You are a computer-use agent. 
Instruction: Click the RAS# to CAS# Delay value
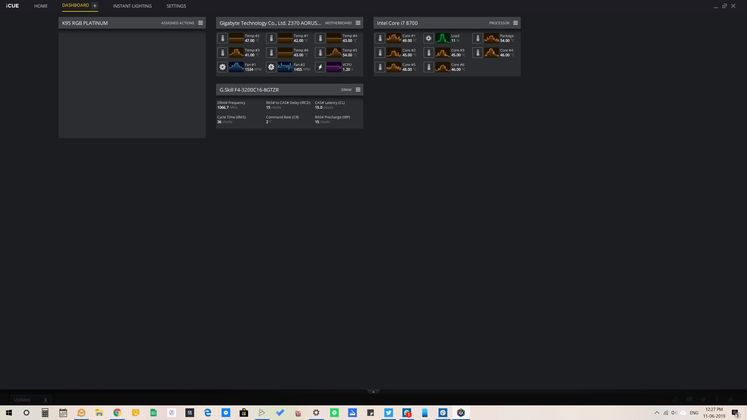pos(268,108)
